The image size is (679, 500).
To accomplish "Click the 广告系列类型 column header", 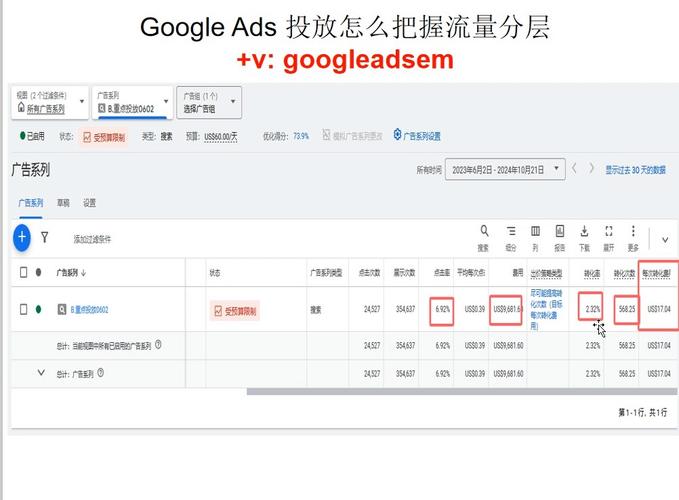I will [x=326, y=273].
